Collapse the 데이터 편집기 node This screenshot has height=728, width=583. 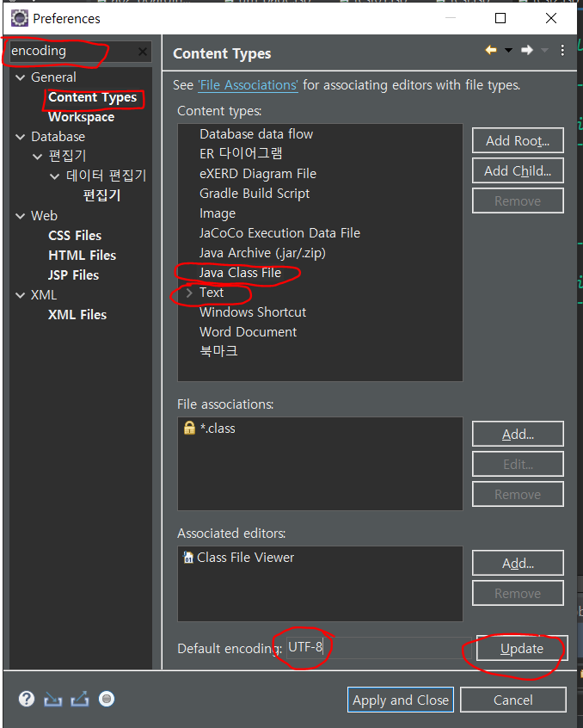(x=55, y=176)
